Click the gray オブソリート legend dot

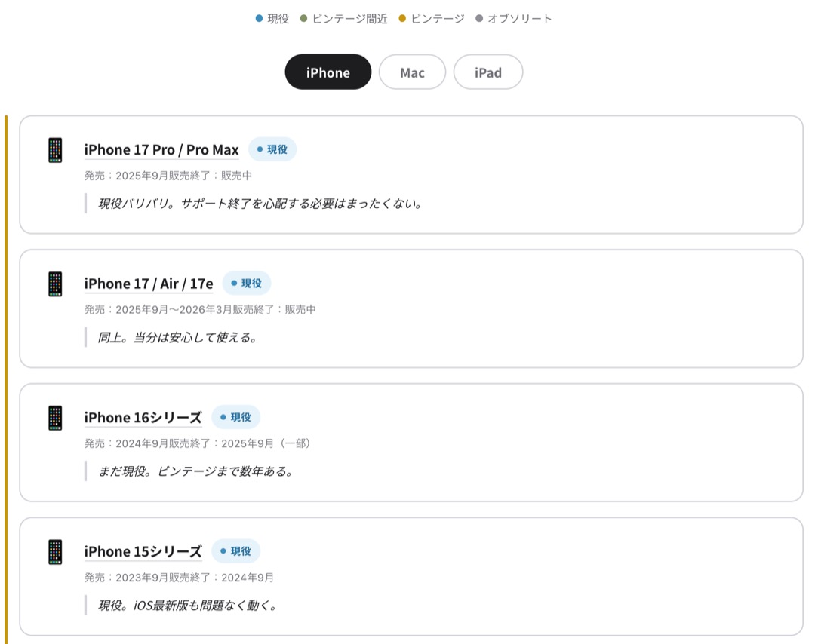479,19
